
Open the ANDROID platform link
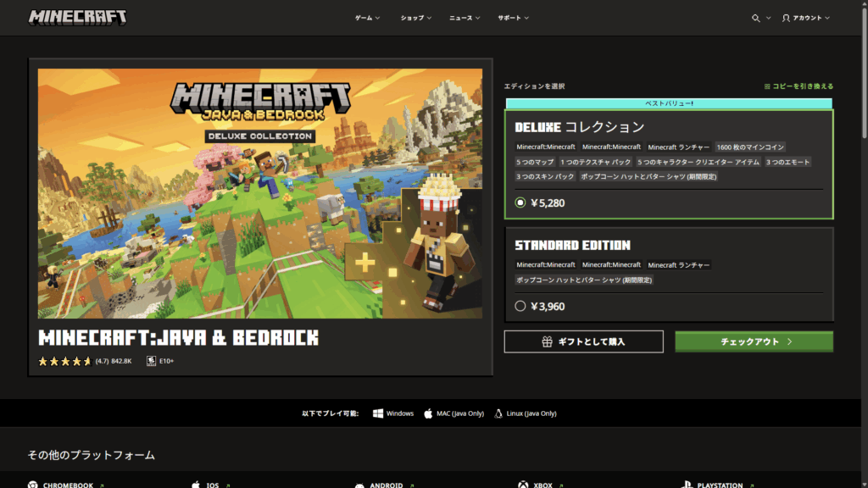384,485
